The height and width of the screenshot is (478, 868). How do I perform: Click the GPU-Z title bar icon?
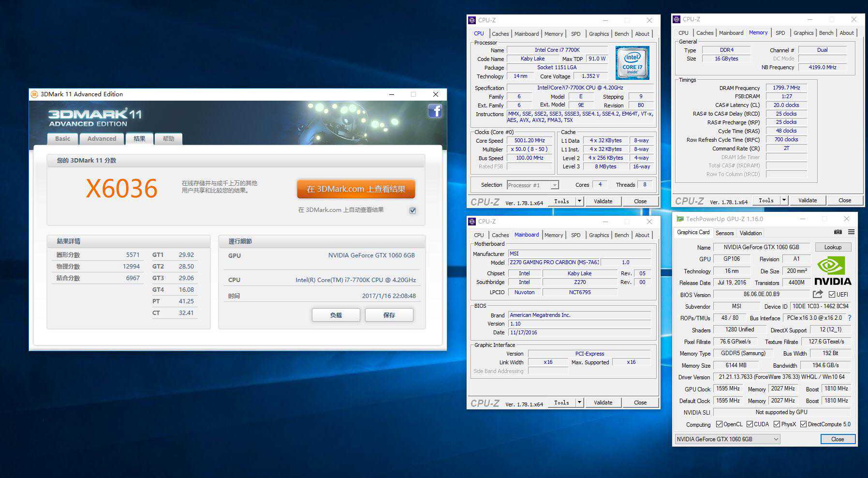tap(680, 219)
